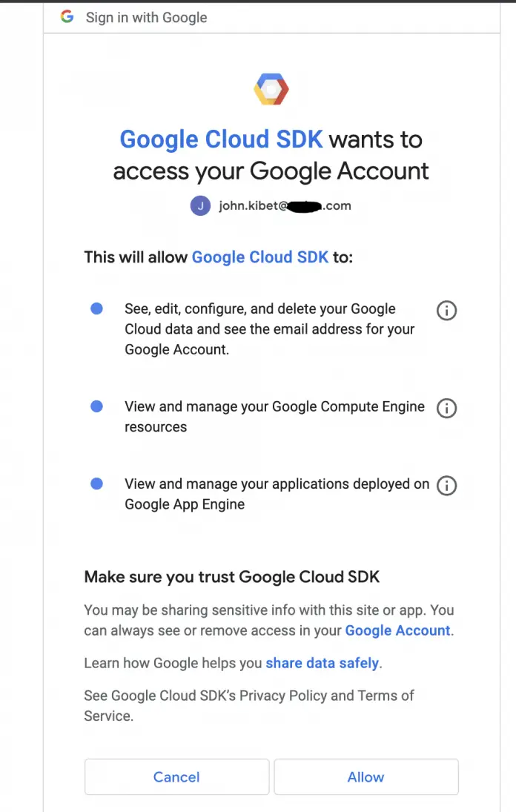Open info about Google Cloud data permission
The height and width of the screenshot is (812, 516).
[446, 311]
